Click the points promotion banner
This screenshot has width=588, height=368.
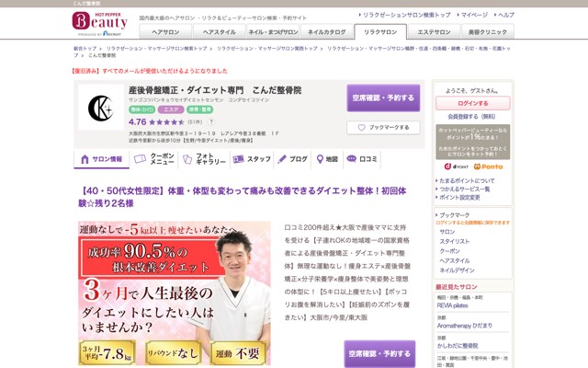[473, 142]
